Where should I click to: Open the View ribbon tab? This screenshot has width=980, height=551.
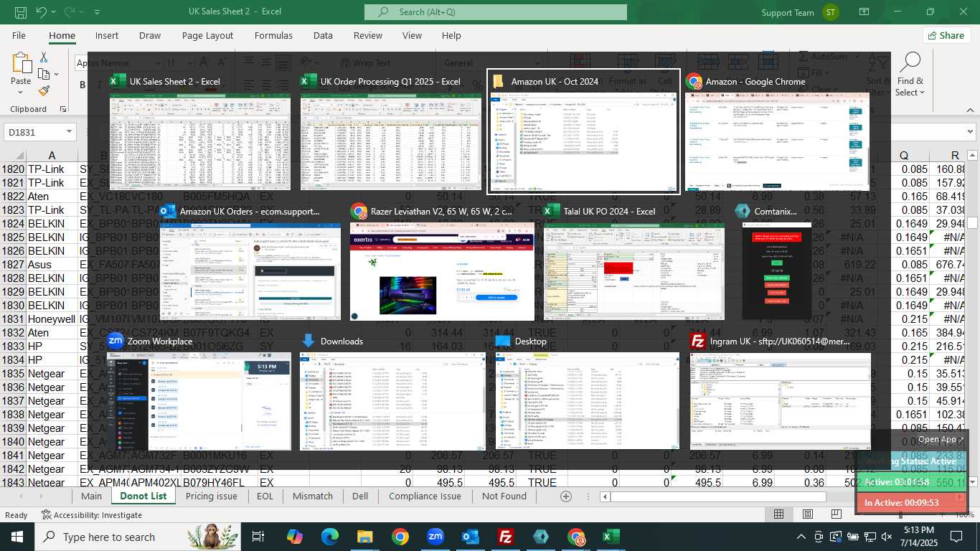pos(412,35)
